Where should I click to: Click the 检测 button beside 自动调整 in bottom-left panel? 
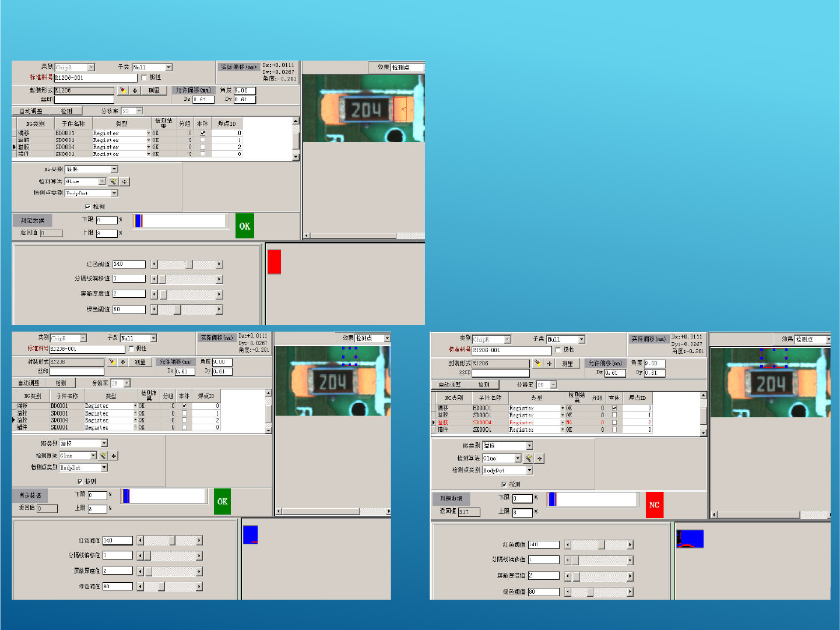coord(61,383)
